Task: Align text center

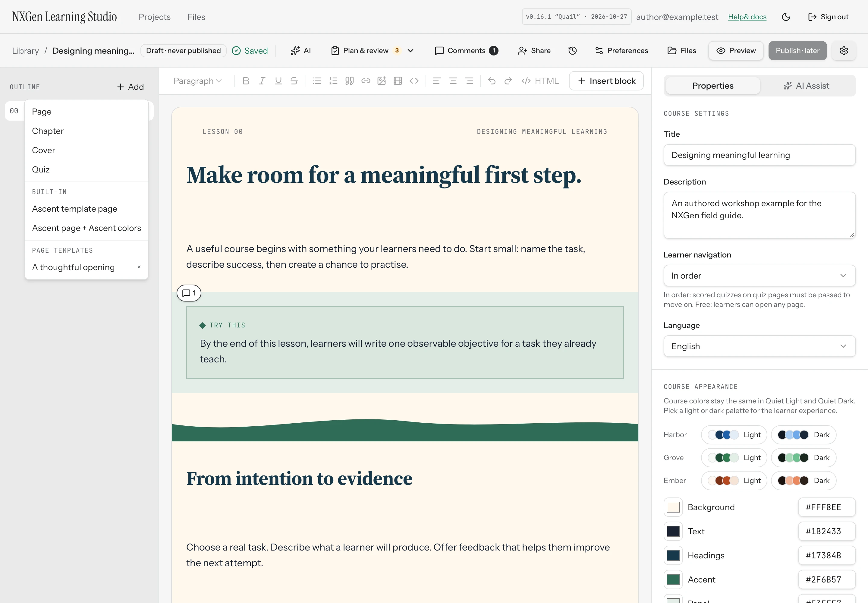Action: (453, 81)
